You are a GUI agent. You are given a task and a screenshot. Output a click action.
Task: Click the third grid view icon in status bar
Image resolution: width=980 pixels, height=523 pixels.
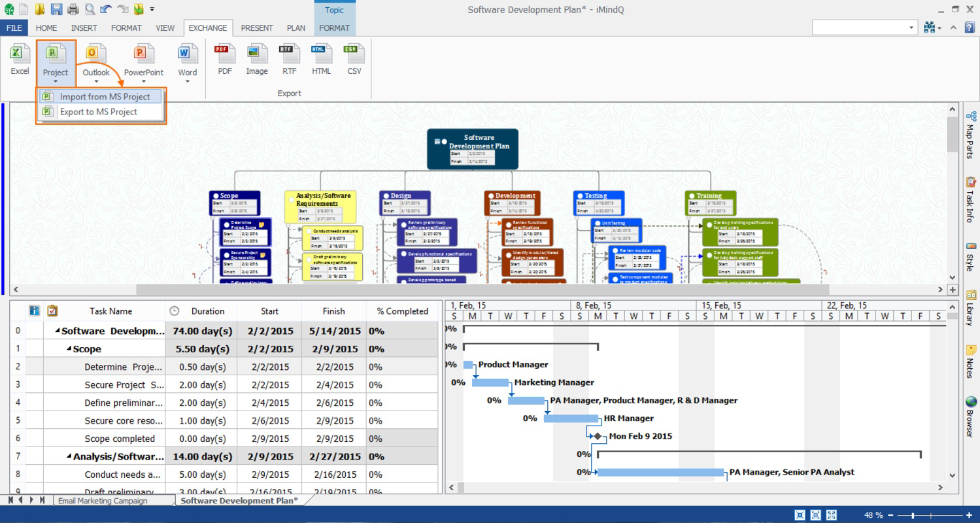coord(832,515)
